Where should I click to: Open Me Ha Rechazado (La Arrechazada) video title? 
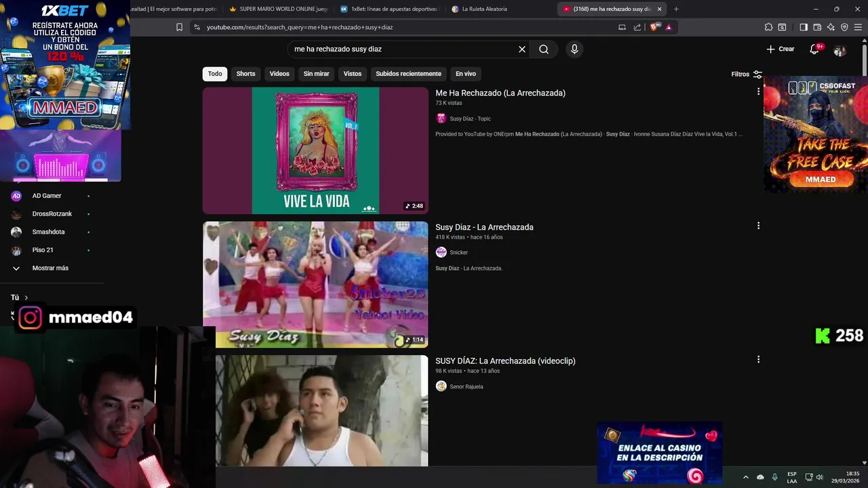(500, 93)
